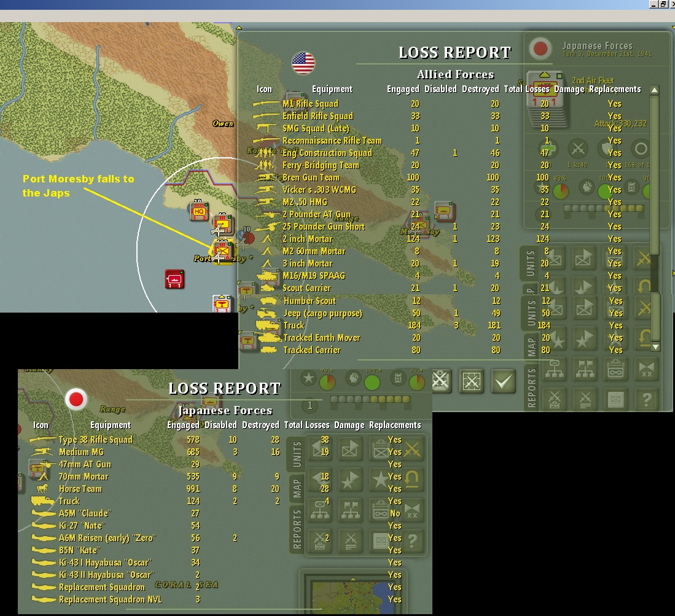This screenshot has width=675, height=616.
Task: Click the strength squares bar in Japanese panel
Action: (x=370, y=399)
